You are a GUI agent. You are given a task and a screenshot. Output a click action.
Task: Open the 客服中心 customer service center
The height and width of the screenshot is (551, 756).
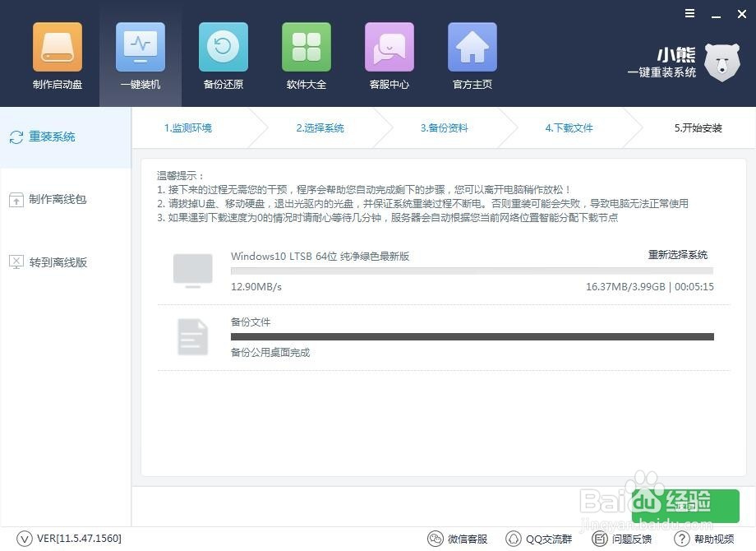(x=389, y=53)
